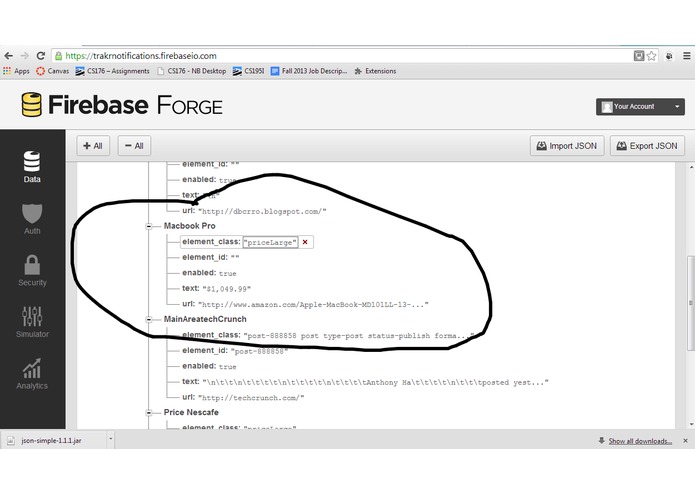Image resolution: width=695 pixels, height=494 pixels.
Task: Click Macbook Pro amazon url value
Action: [x=313, y=304]
